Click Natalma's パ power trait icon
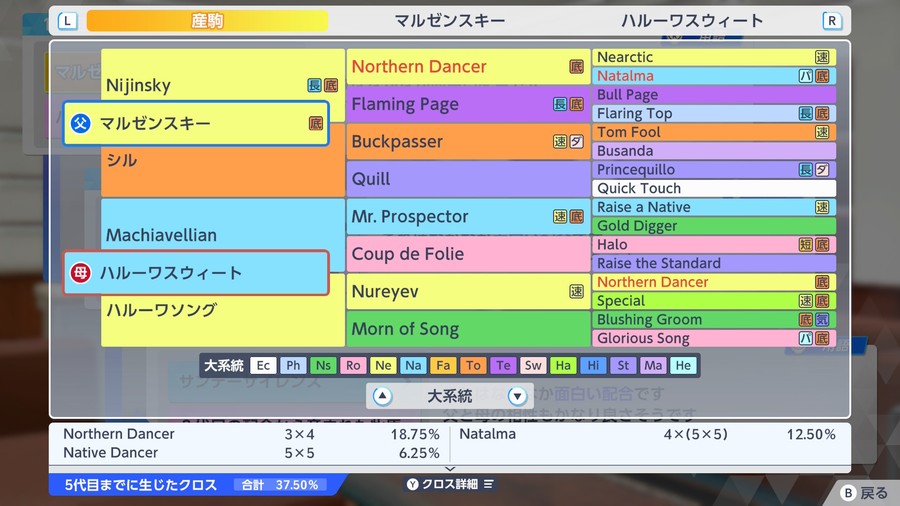The width and height of the screenshot is (900, 506). (806, 76)
